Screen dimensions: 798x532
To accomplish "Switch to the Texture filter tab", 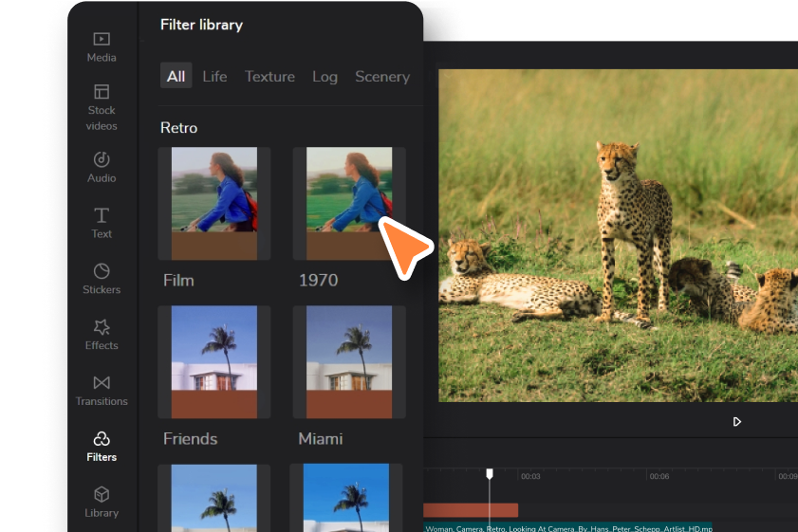I will click(x=269, y=76).
